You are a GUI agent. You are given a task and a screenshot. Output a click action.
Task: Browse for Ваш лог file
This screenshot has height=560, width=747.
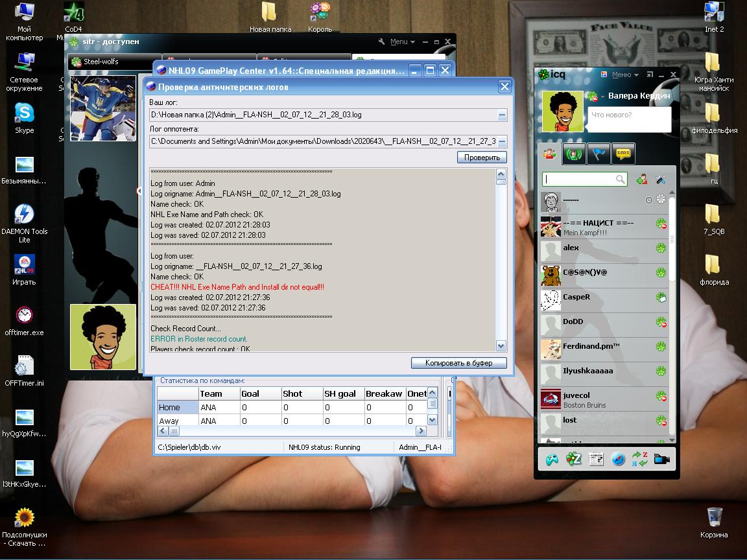pos(502,115)
